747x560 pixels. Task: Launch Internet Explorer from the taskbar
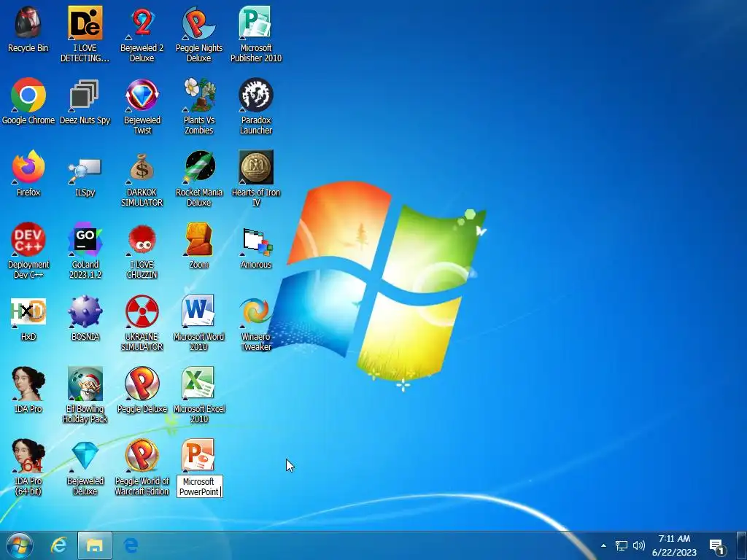click(58, 545)
